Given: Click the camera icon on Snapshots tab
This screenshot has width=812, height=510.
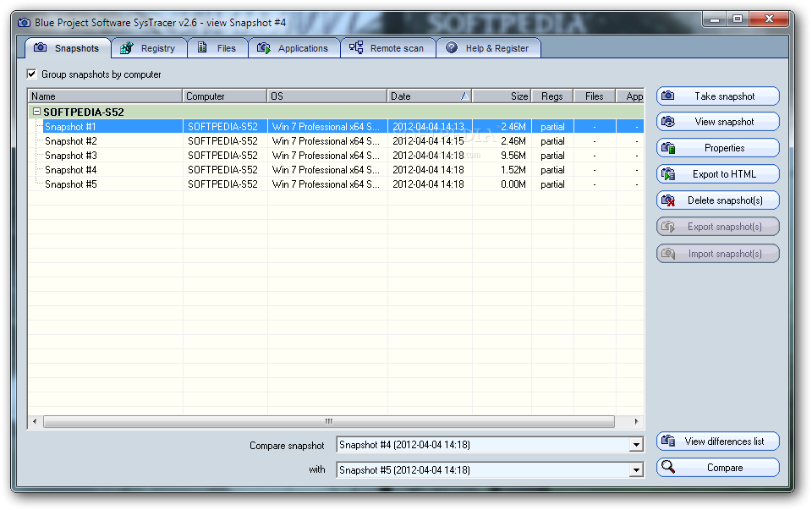Looking at the screenshot, I should pyautogui.click(x=40, y=47).
